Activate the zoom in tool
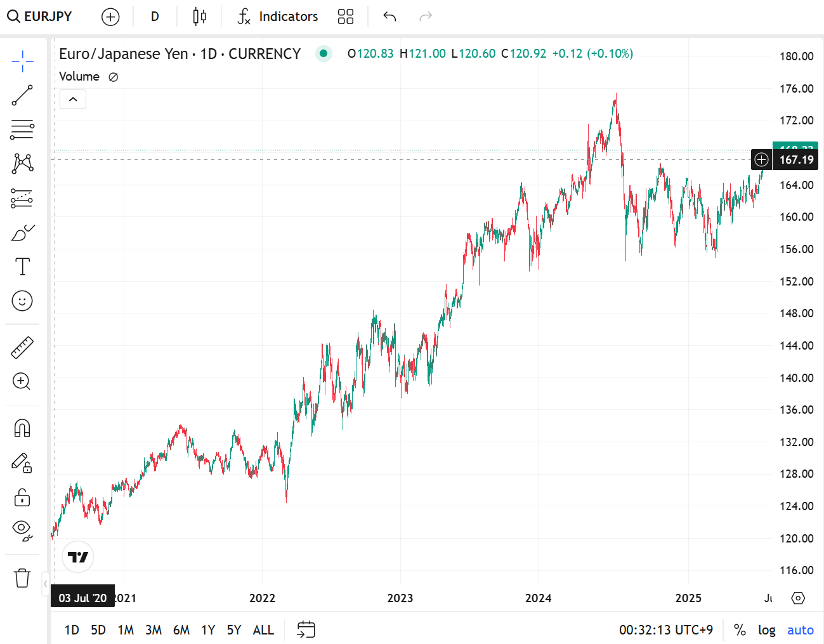The width and height of the screenshot is (824, 644). 22,381
